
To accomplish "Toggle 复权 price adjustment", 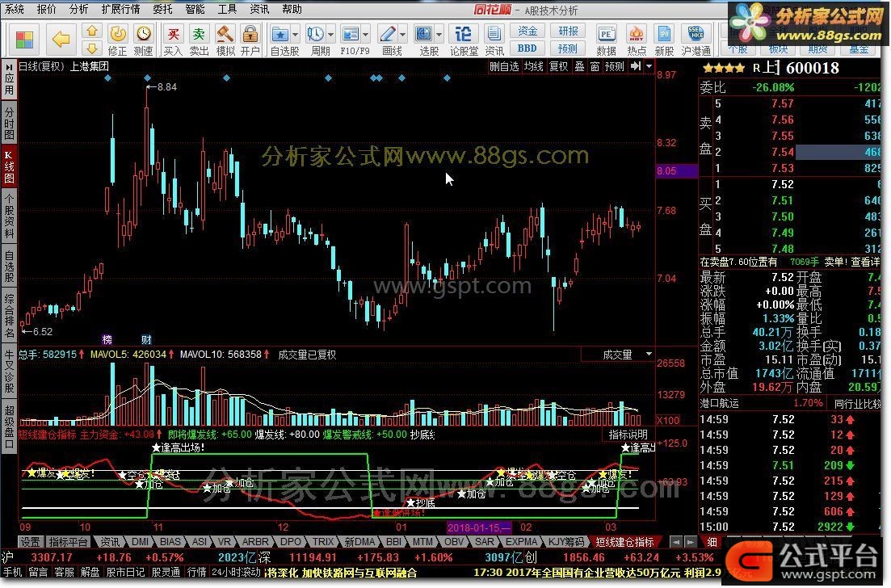I will (x=558, y=66).
